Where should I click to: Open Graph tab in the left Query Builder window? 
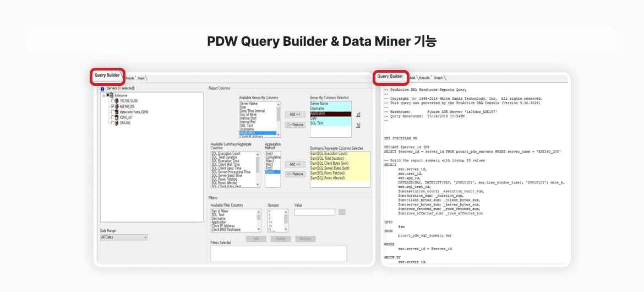point(141,78)
